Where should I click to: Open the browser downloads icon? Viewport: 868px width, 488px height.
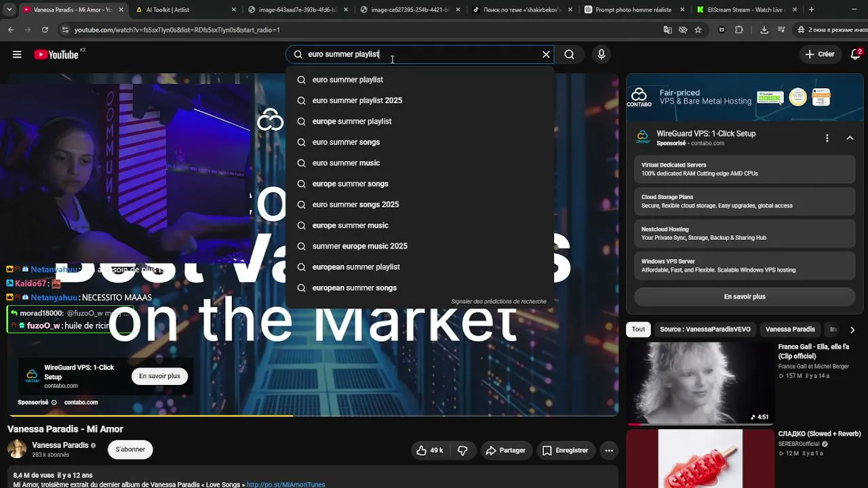[x=764, y=30]
